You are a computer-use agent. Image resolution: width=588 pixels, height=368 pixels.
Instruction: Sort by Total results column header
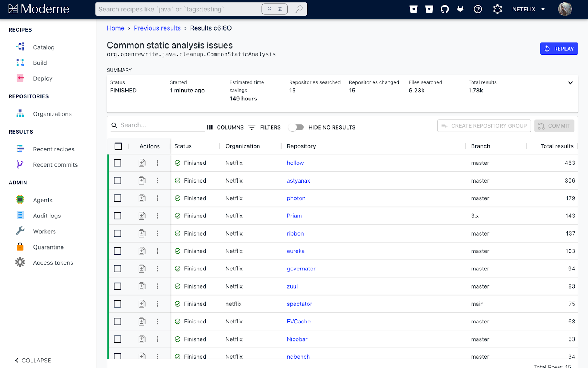pyautogui.click(x=557, y=146)
